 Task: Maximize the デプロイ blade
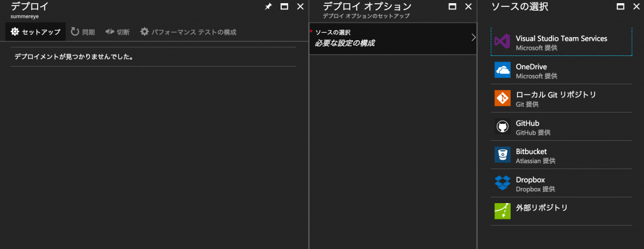pyautogui.click(x=284, y=6)
